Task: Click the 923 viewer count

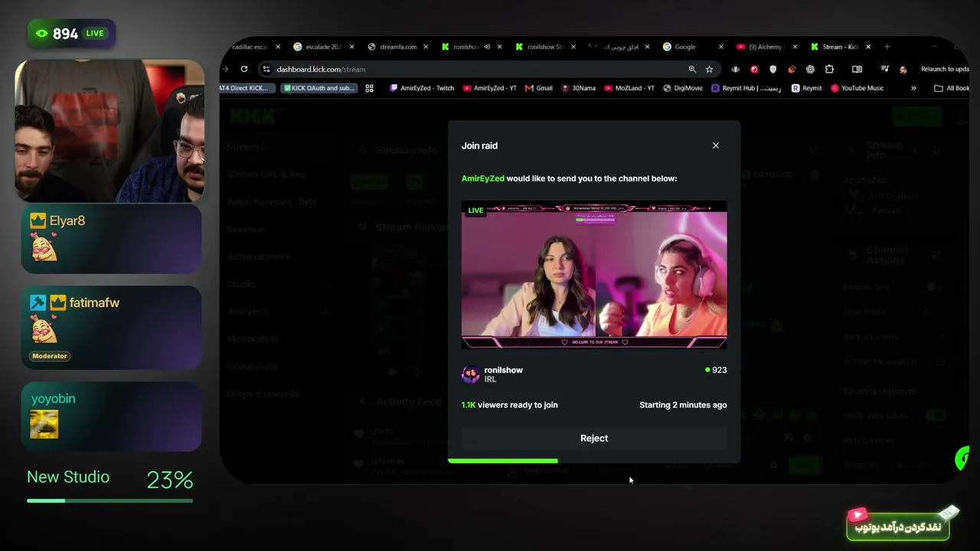Action: click(x=716, y=370)
